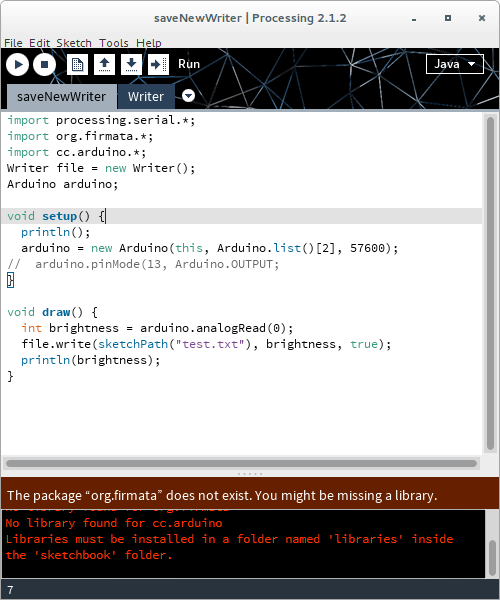Click the highlighted closing brace of setup
The image size is (500, 600).
click(10, 280)
